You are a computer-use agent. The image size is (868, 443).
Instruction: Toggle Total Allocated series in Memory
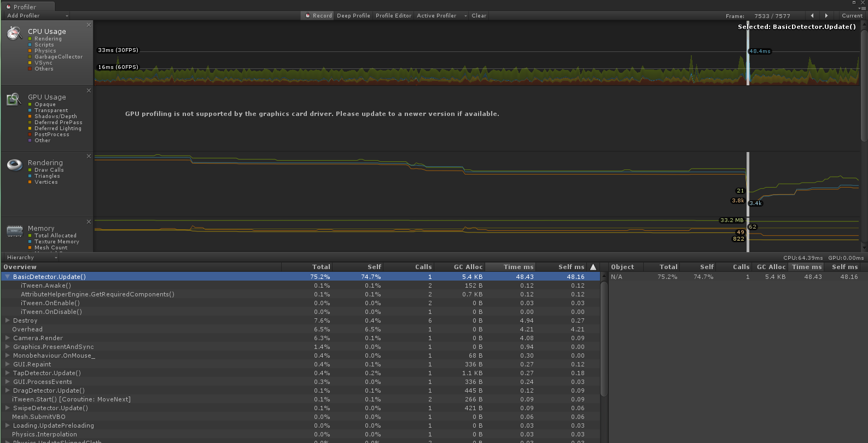[30, 236]
